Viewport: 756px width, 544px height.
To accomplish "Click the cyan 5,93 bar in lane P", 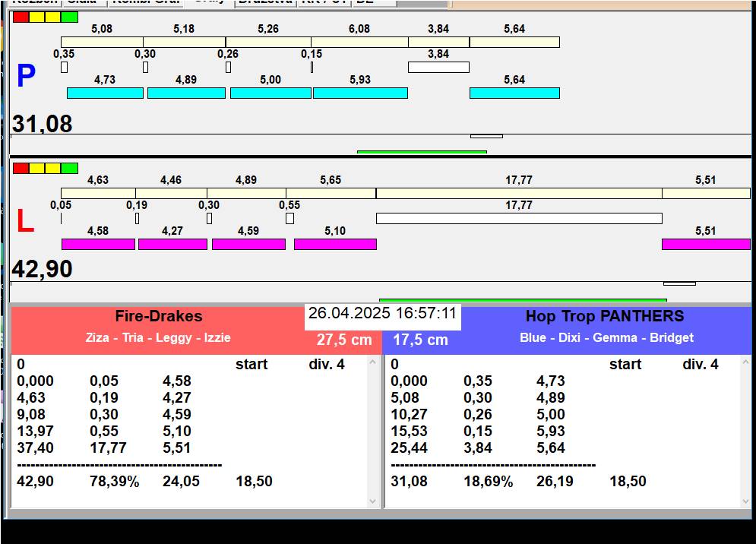I will click(360, 93).
